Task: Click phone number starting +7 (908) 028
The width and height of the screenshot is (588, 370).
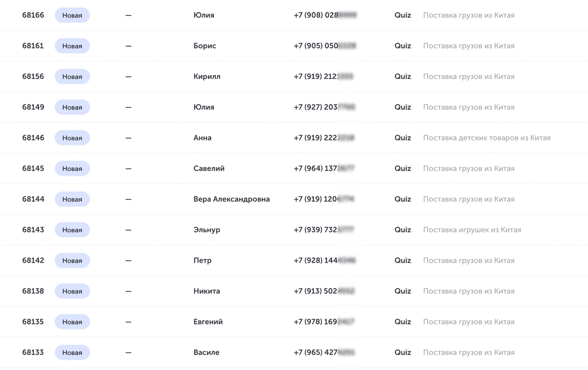Action: (x=325, y=15)
